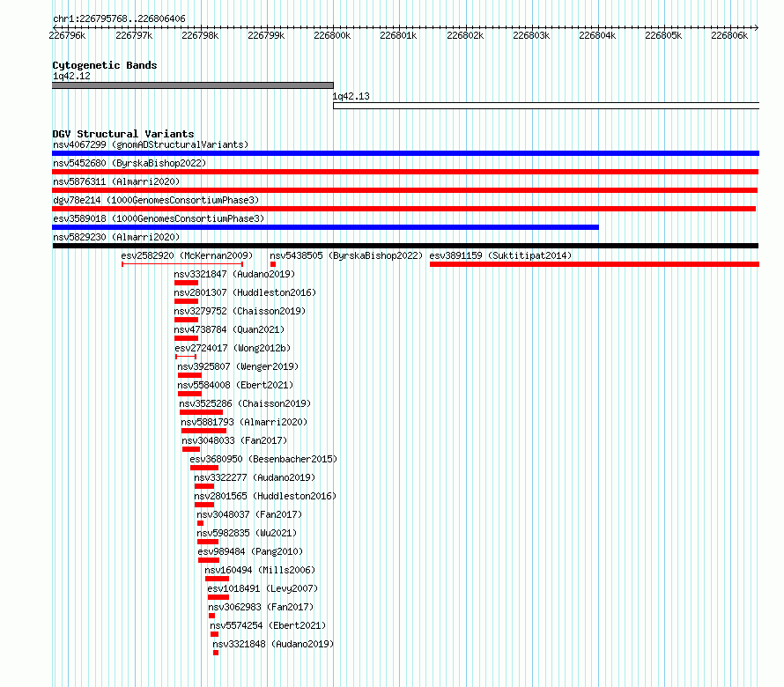Click the dgv78e214 1000Genomes label

click(x=156, y=200)
